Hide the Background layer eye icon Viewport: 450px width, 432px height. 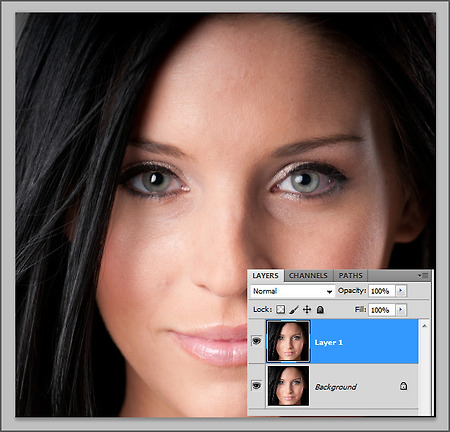256,386
